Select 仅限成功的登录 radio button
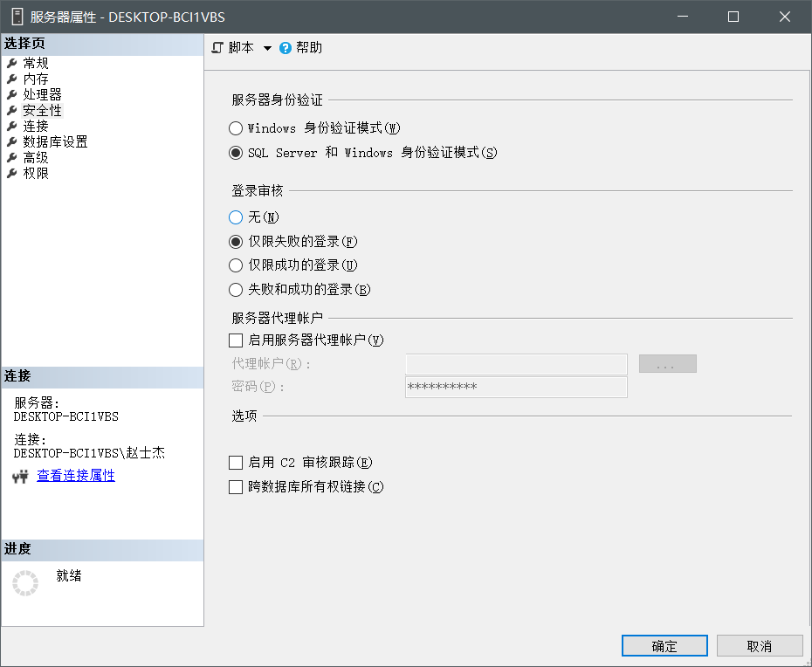 (236, 265)
